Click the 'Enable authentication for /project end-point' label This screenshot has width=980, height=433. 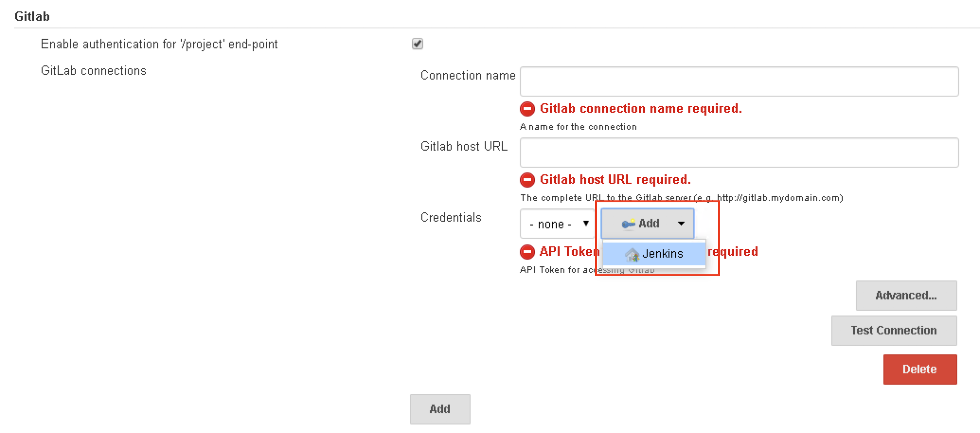pos(159,44)
